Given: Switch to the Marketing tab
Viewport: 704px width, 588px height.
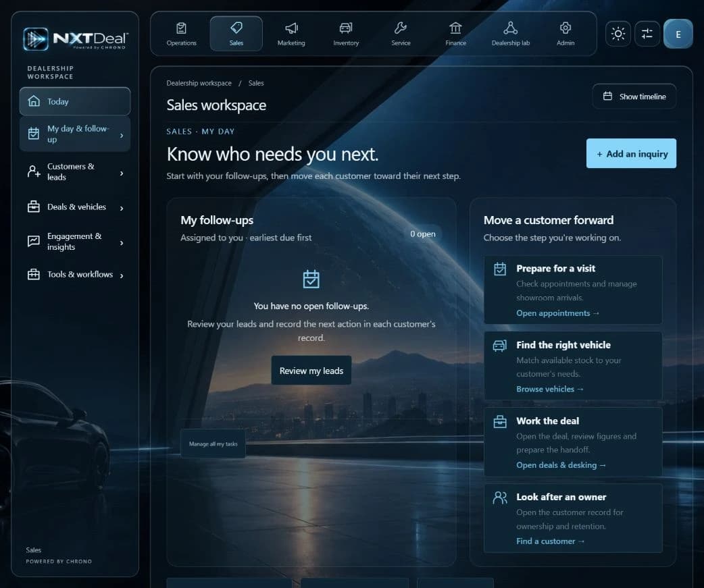Looking at the screenshot, I should pyautogui.click(x=291, y=34).
